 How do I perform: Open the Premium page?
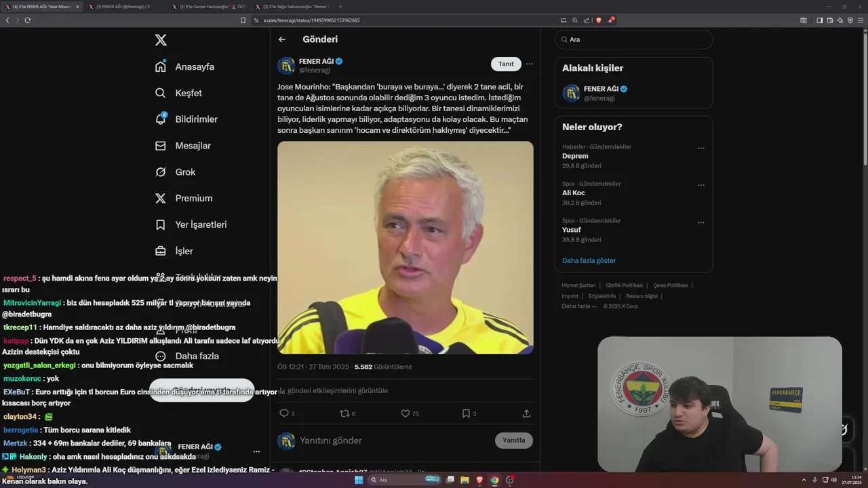183,199
